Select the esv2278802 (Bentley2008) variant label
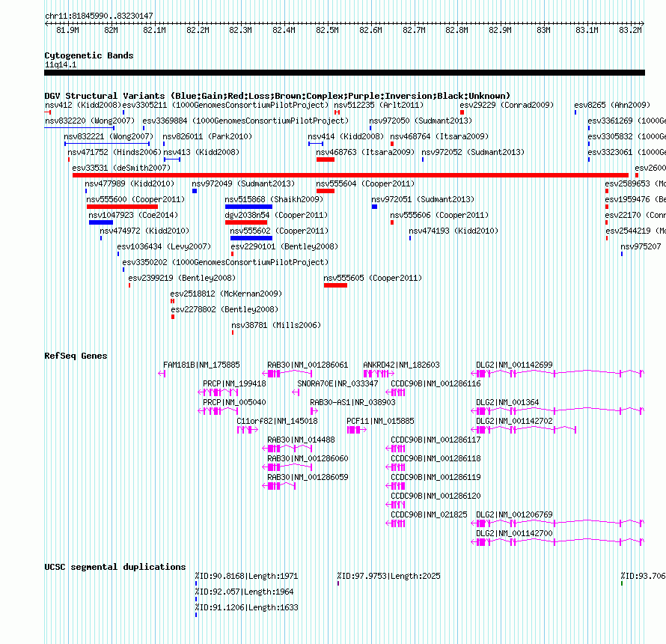 point(224,309)
